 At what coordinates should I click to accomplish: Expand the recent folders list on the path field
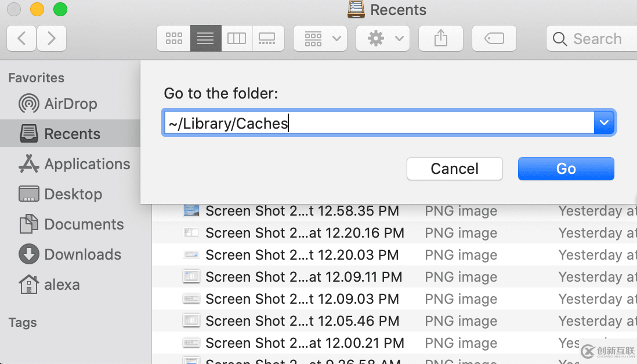[x=604, y=122]
